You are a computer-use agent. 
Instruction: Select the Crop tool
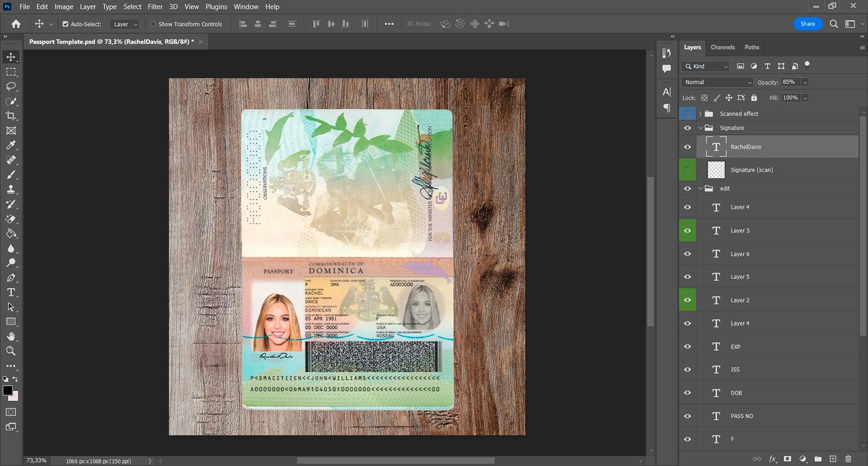11,116
